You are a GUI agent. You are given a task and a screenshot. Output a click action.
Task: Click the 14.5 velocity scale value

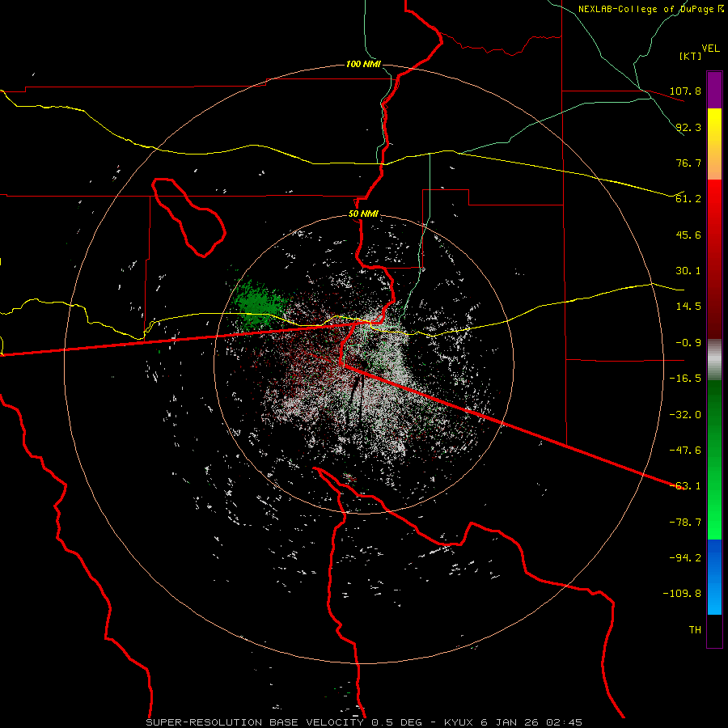[688, 307]
